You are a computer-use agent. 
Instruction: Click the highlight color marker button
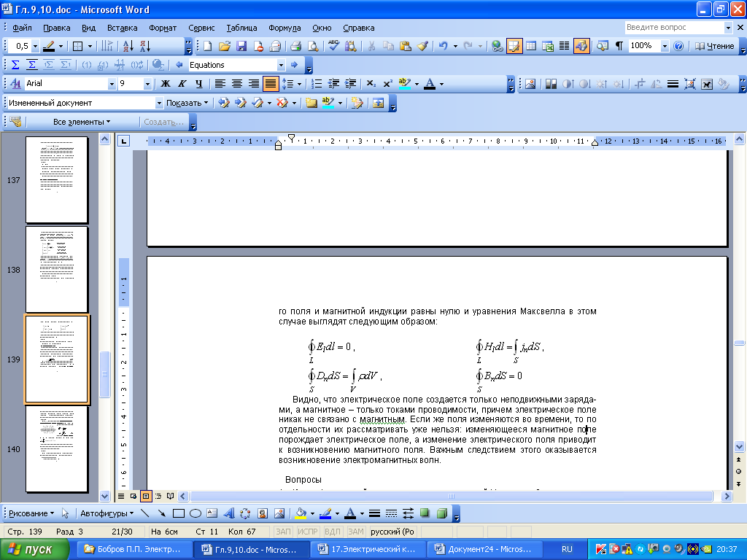[x=404, y=84]
